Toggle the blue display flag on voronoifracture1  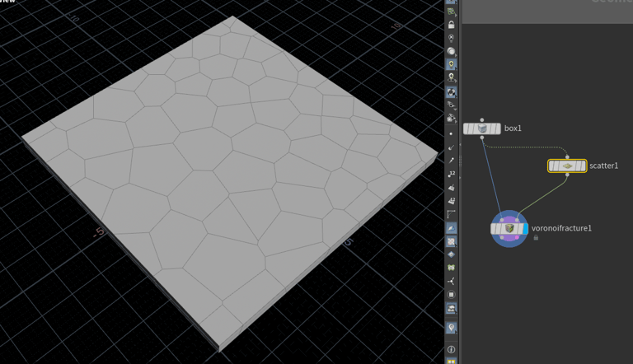coord(525,229)
